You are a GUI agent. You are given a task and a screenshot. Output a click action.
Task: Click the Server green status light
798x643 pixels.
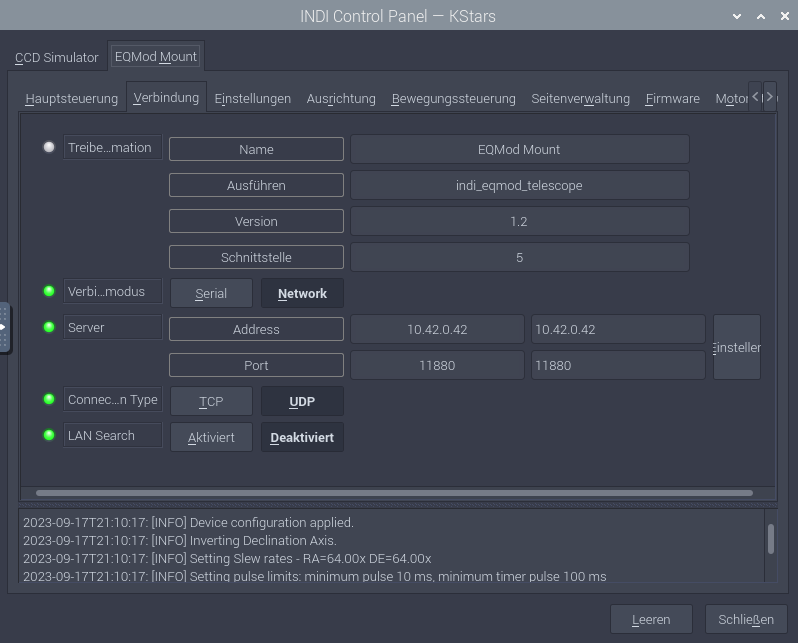(x=49, y=327)
